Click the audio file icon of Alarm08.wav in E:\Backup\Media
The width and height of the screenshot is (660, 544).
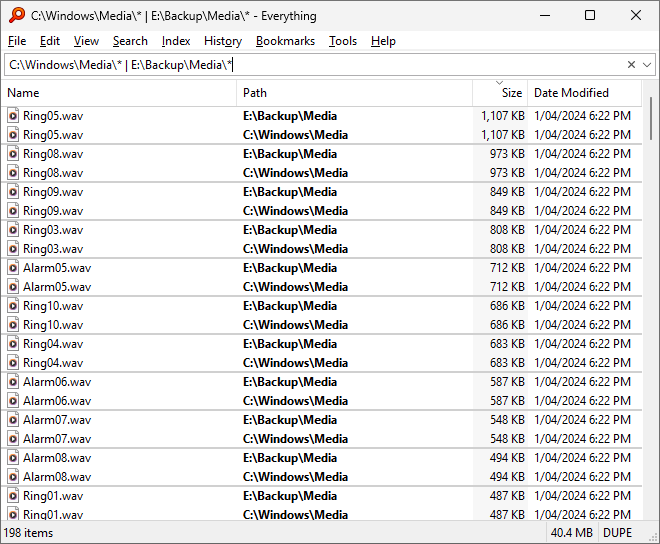13,458
